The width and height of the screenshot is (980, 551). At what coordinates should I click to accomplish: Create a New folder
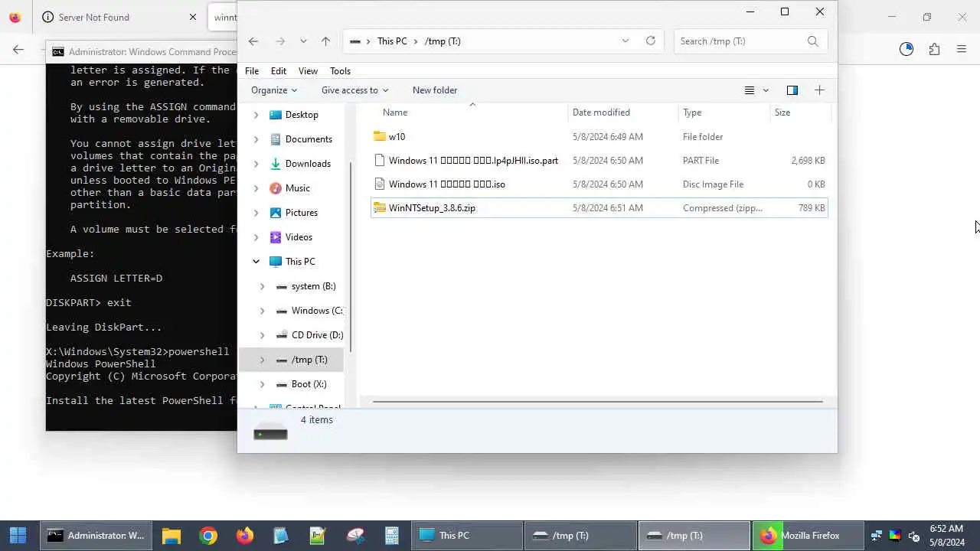(x=435, y=90)
